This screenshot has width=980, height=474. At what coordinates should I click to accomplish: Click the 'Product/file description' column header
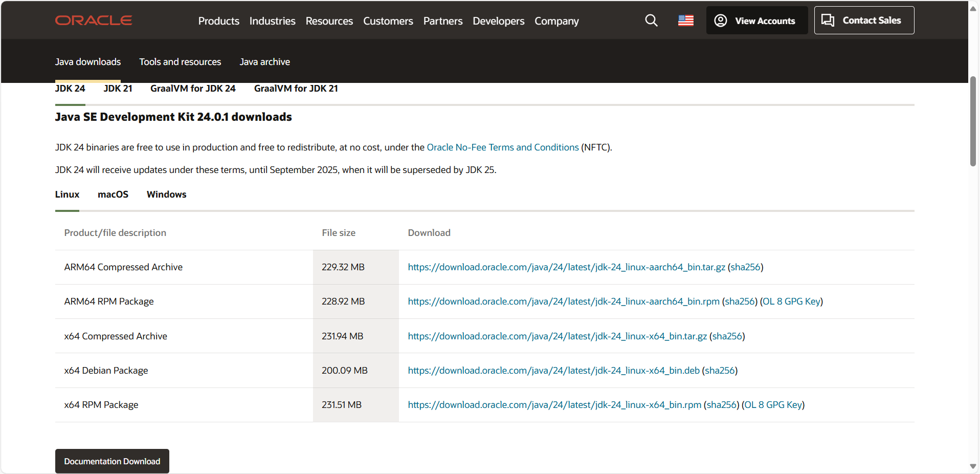tap(115, 233)
